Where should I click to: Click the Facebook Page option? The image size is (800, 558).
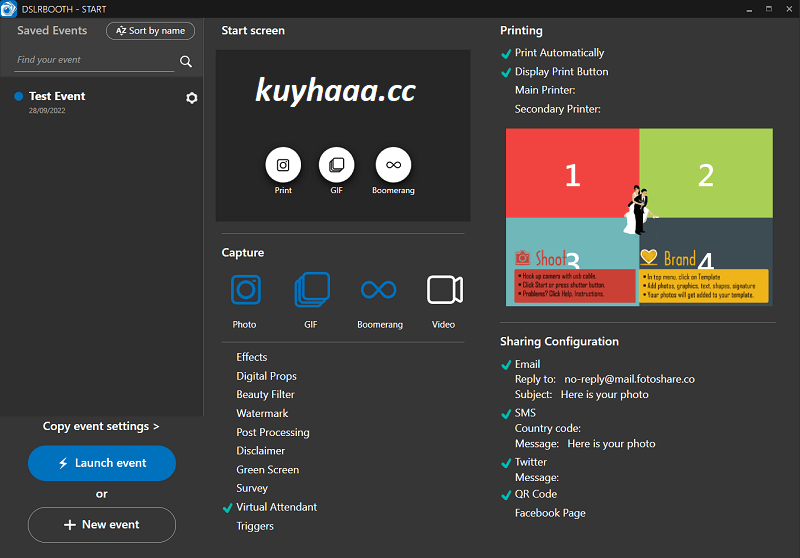point(550,513)
